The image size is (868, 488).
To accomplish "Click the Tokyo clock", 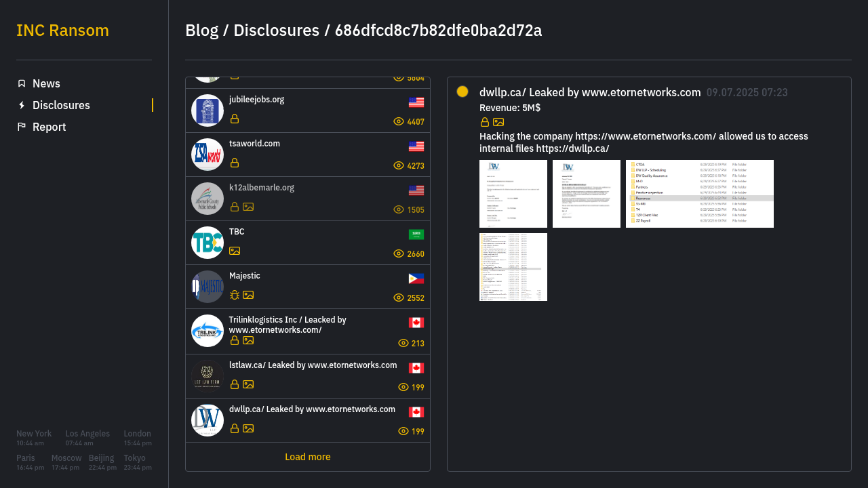I will coord(138,462).
